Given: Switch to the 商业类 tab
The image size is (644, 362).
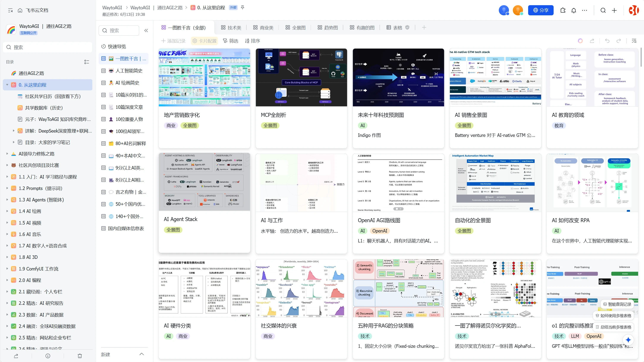Looking at the screenshot, I should pyautogui.click(x=263, y=27).
